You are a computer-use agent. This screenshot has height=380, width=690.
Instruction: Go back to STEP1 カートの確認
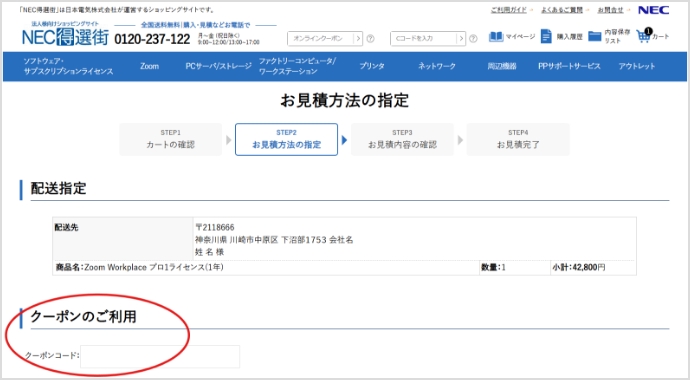(171, 139)
